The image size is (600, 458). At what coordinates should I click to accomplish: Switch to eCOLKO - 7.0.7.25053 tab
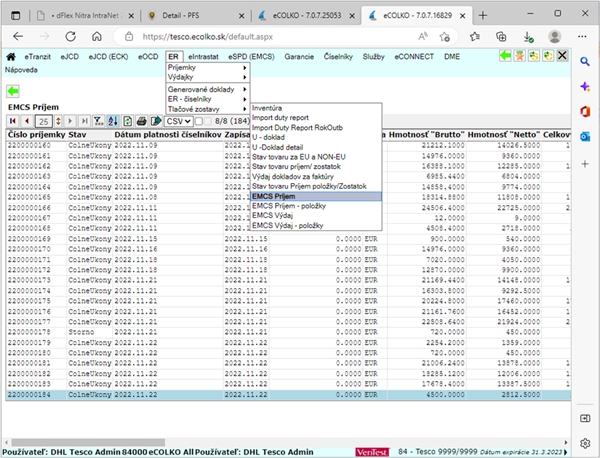coord(306,16)
